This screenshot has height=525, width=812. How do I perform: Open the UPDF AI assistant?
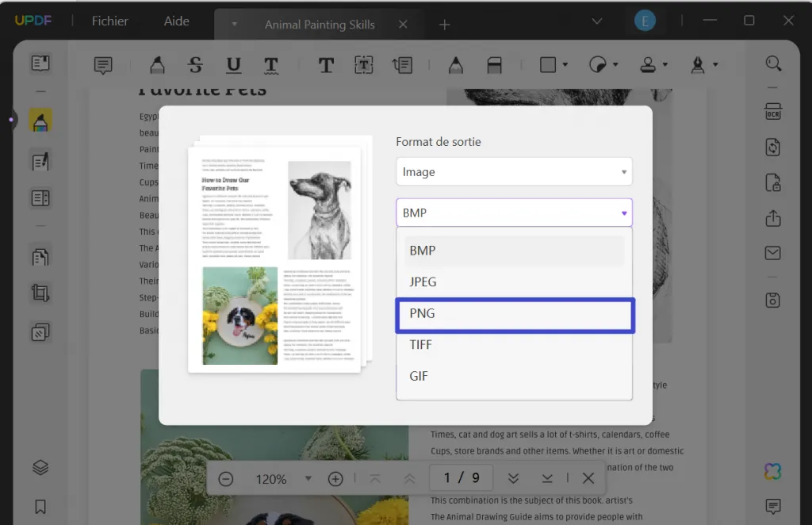point(773,471)
